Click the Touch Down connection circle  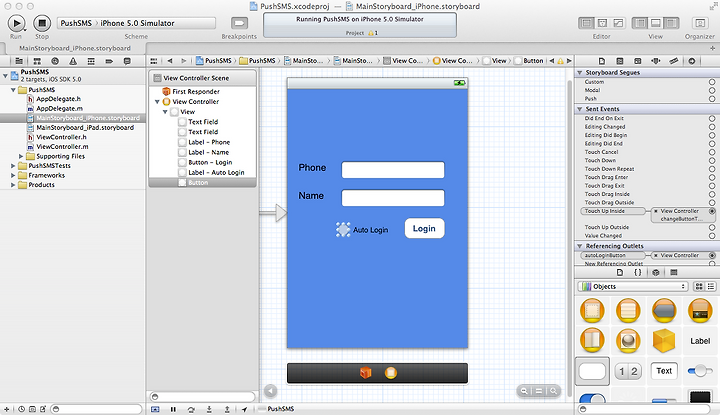tap(712, 161)
